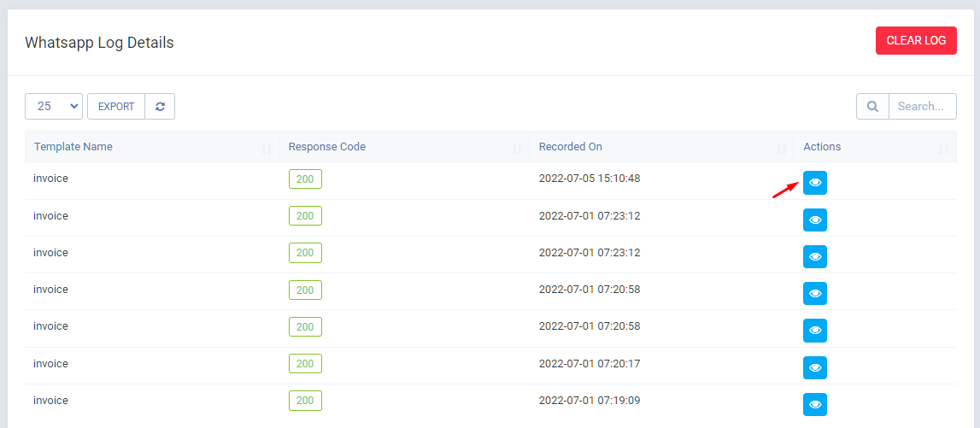This screenshot has width=980, height=428.
Task: Focus the Search input field
Action: (921, 107)
